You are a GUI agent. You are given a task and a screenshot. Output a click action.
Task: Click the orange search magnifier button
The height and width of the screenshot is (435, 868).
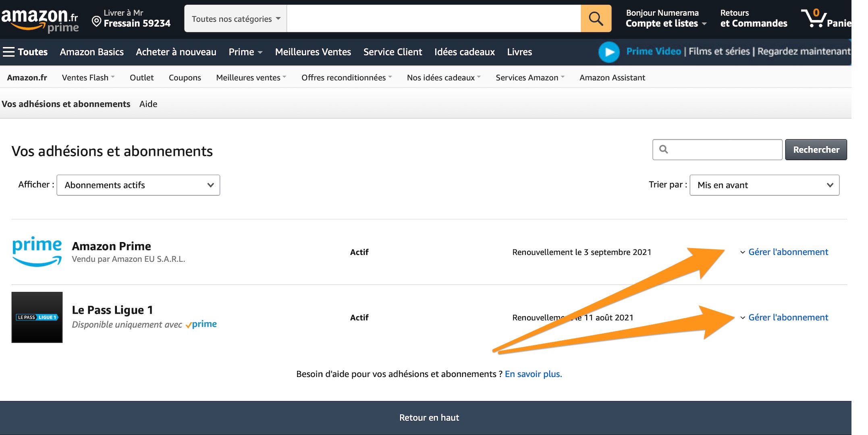pyautogui.click(x=596, y=19)
